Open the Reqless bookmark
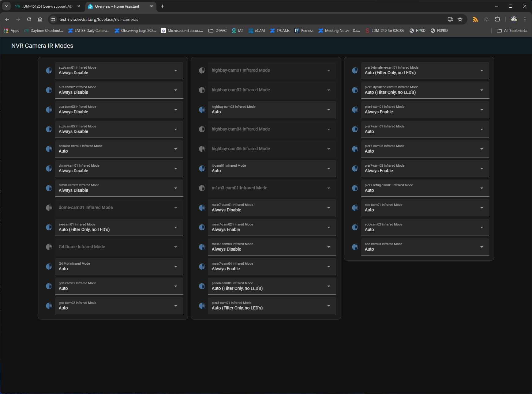This screenshot has width=532, height=394. 304,31
